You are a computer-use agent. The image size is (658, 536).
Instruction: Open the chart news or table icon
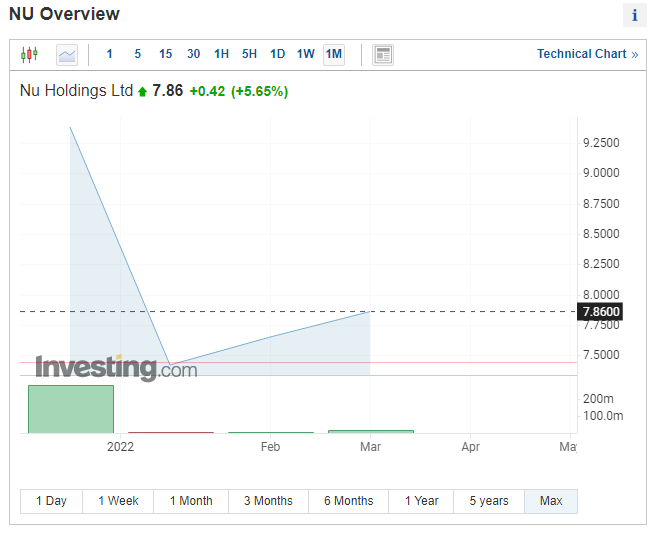[383, 55]
